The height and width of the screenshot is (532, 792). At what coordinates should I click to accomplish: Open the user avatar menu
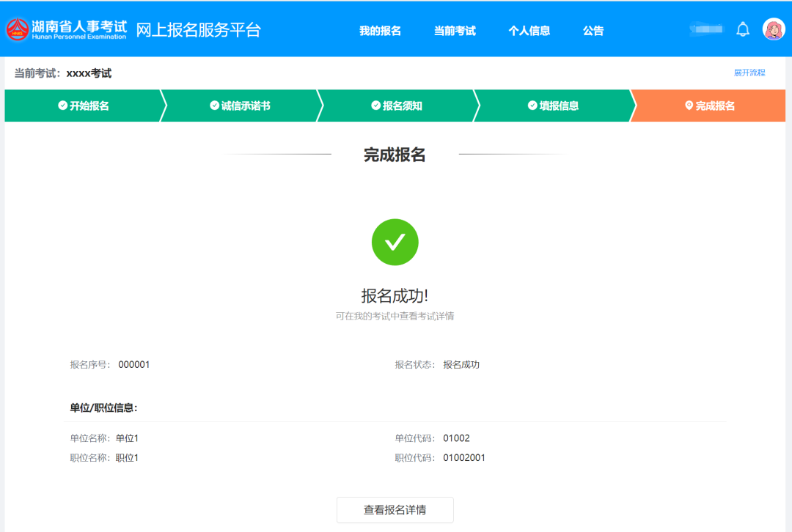[774, 29]
